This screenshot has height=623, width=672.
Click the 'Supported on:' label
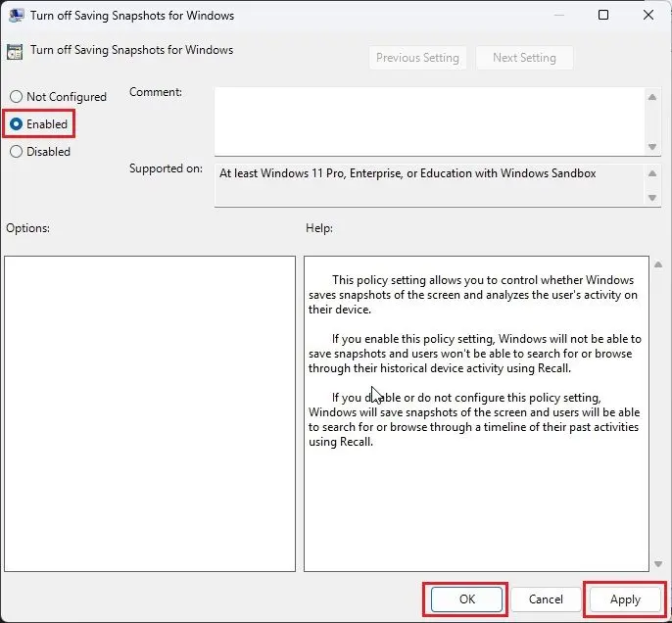[166, 168]
